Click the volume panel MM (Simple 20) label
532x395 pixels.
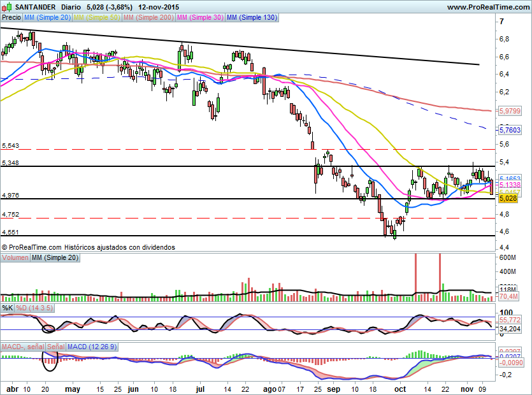point(55,257)
